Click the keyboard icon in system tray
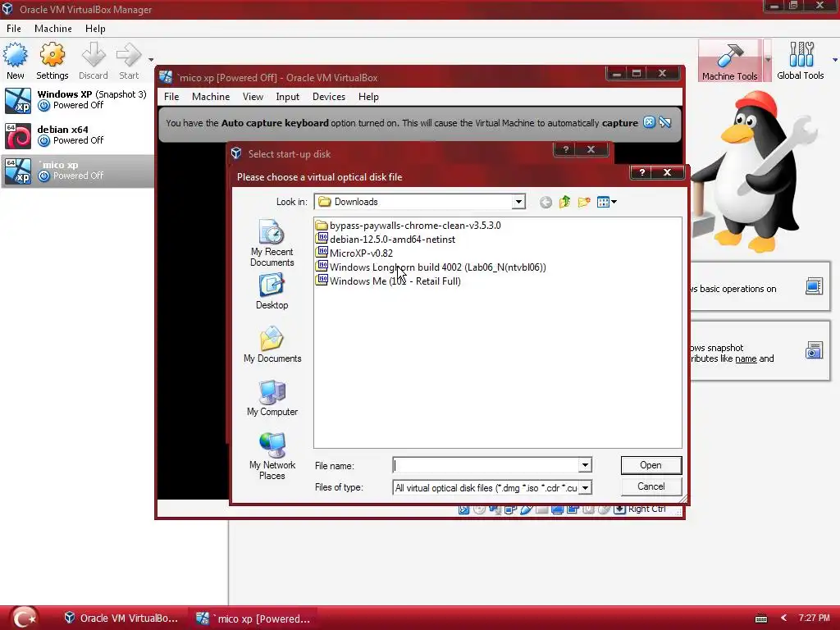Viewport: 840px width, 630px height. click(760, 619)
